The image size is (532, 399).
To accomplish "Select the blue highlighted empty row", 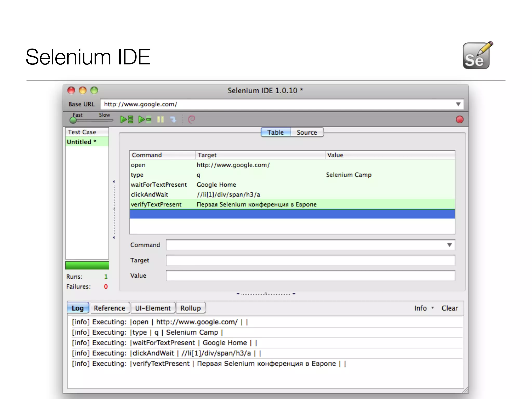I will click(x=292, y=214).
